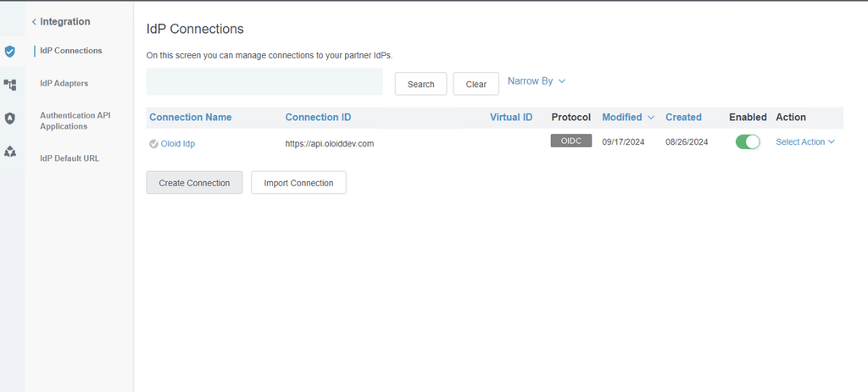Screen dimensions: 868x392
Task: Click the 09/17/2024 modified date
Action: (623, 142)
